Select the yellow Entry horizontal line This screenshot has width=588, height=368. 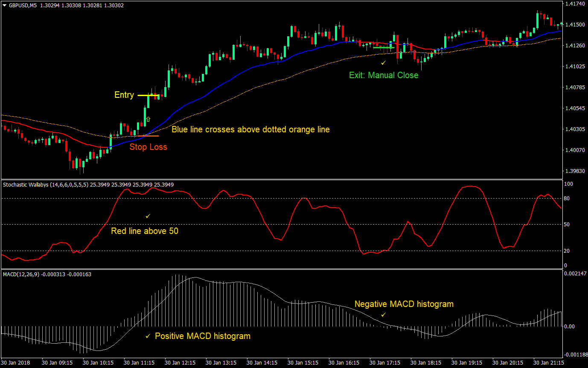point(148,95)
